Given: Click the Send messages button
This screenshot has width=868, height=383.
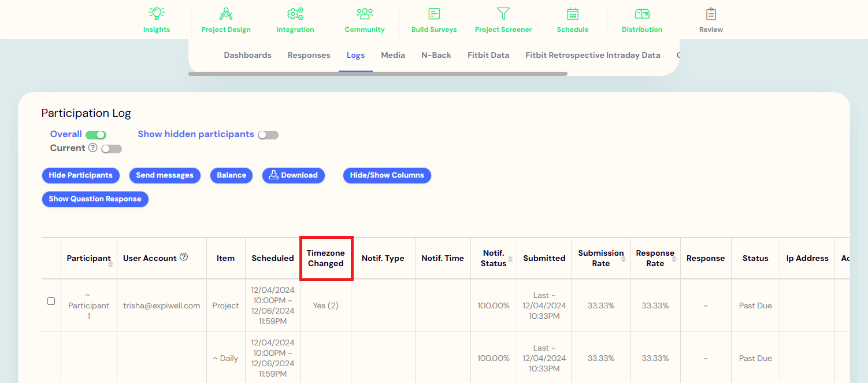Looking at the screenshot, I should 165,175.
